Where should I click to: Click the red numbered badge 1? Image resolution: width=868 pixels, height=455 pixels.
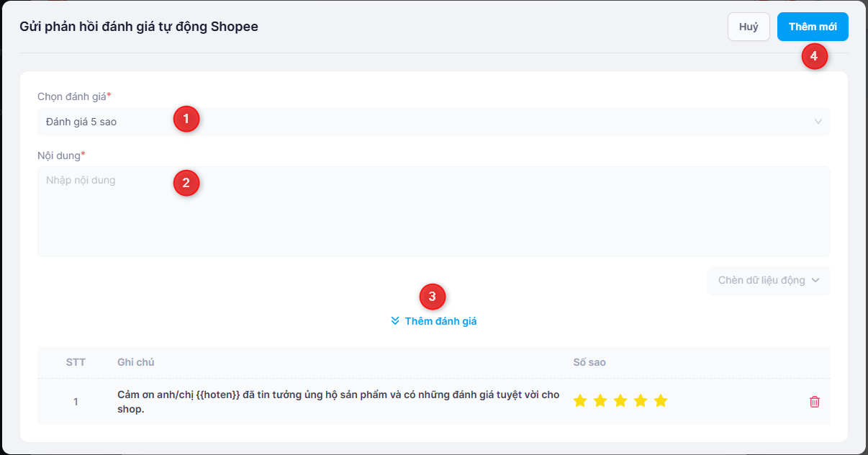coord(186,119)
